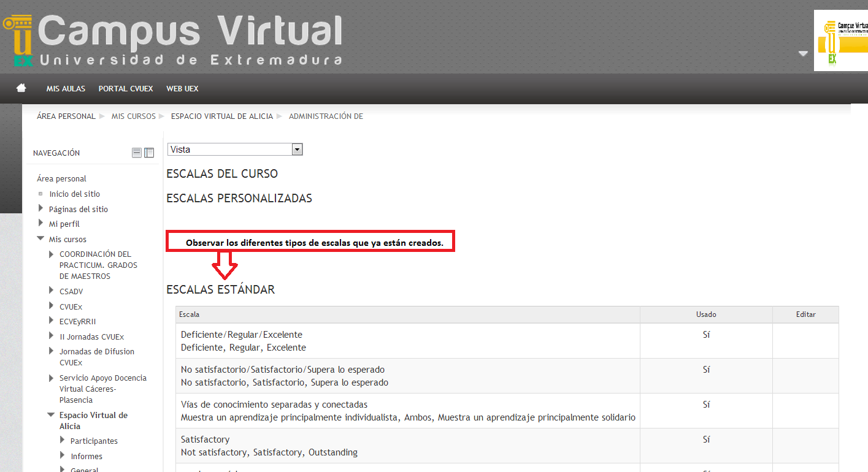Collapse the Mis cursos tree node
This screenshot has height=472, width=868.
click(x=41, y=239)
